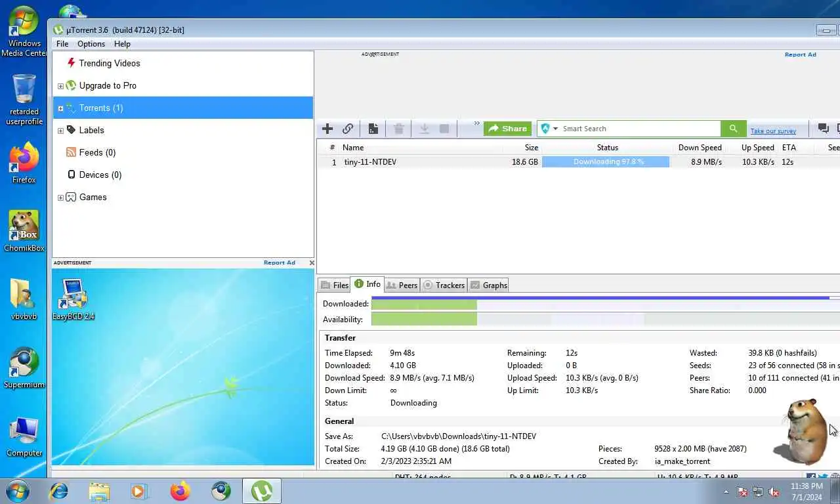
Task: Expand the Upgrade to Pro node
Action: (60, 86)
